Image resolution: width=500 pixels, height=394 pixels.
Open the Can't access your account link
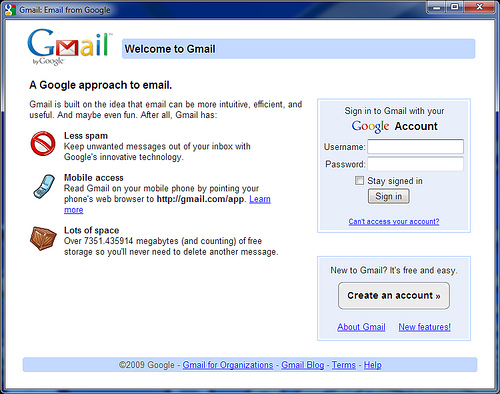[x=394, y=221]
